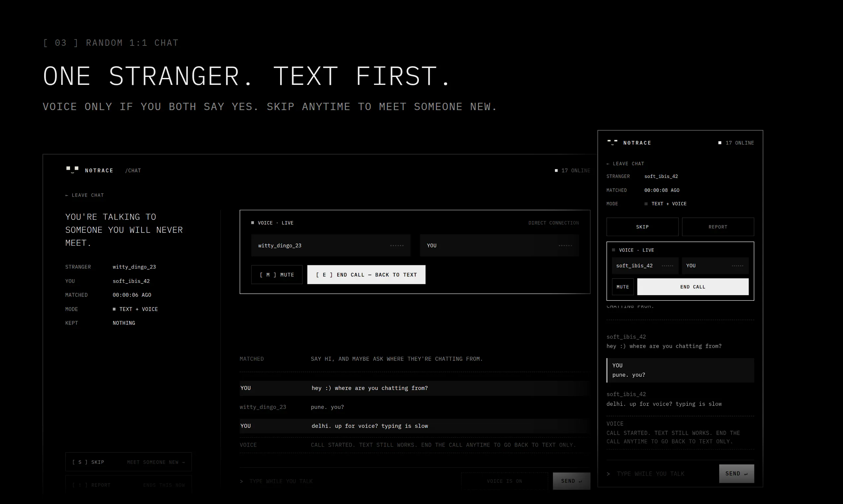Image resolution: width=843 pixels, height=504 pixels.
Task: Click the message 'delhi. up for voice? typing is slow' in the desktop chat
Action: [370, 426]
